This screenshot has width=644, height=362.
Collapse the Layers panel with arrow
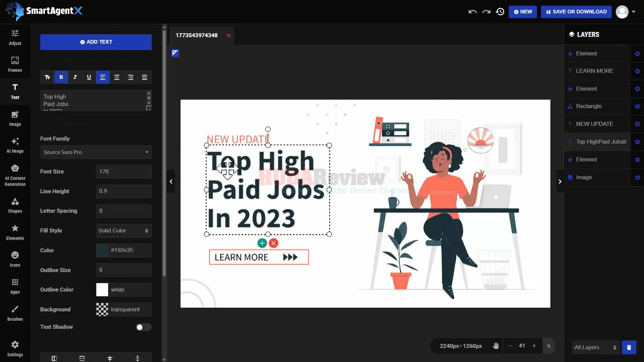click(560, 182)
